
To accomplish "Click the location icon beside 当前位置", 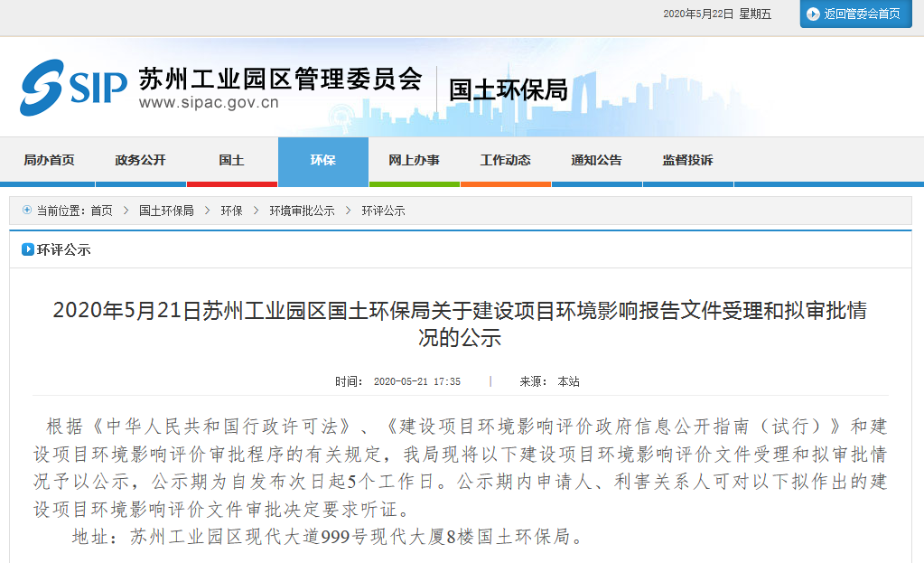I will tap(27, 211).
